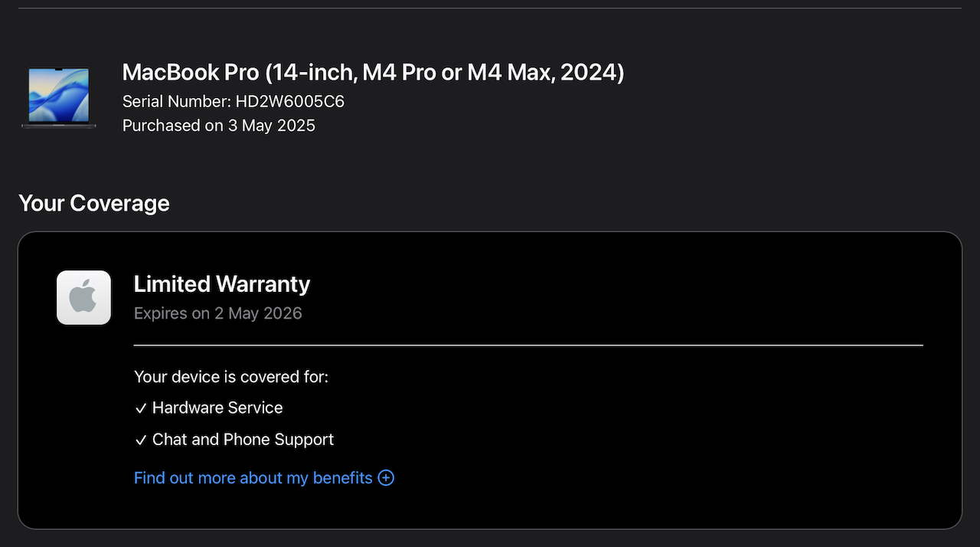Screen dimensions: 980x547
Task: Click the Expires on 2 May 2026 text
Action: pyautogui.click(x=218, y=313)
